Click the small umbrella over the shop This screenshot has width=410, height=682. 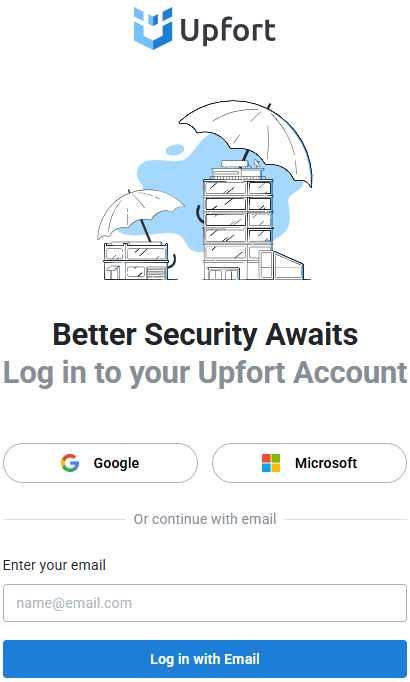139,214
